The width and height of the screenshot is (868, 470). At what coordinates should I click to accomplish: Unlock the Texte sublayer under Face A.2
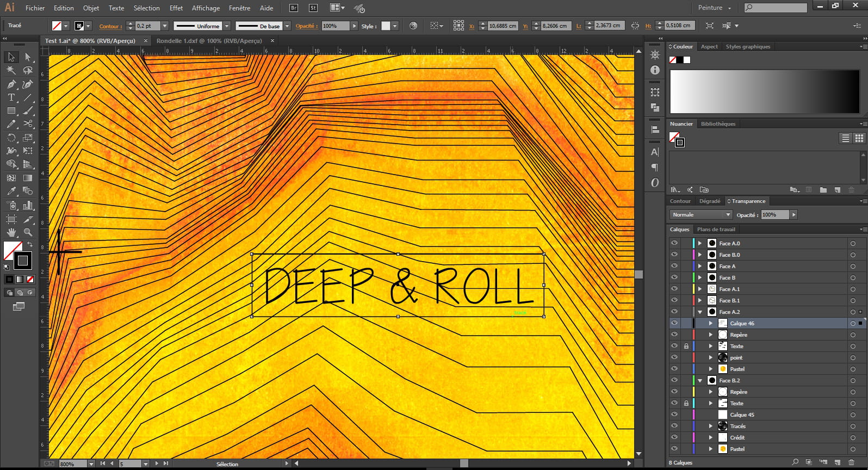coord(686,346)
